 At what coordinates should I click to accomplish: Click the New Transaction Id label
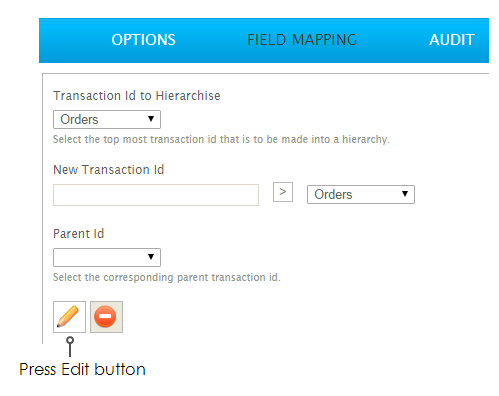(109, 170)
